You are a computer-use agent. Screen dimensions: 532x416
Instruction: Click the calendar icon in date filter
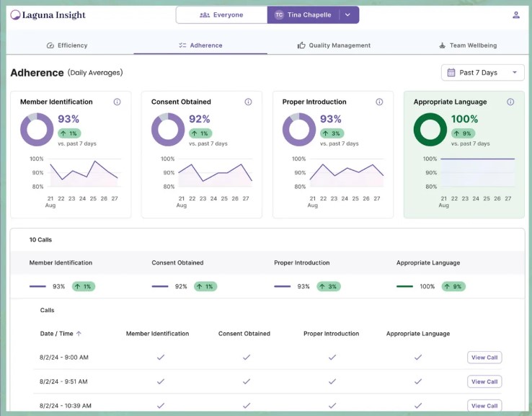[x=451, y=73]
